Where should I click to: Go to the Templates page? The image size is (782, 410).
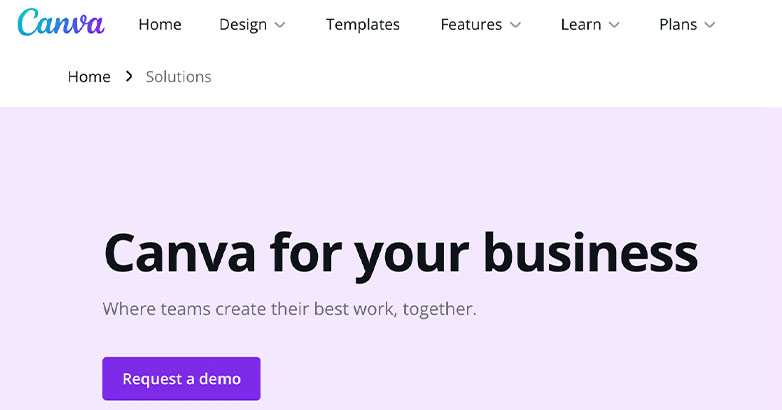click(x=363, y=24)
